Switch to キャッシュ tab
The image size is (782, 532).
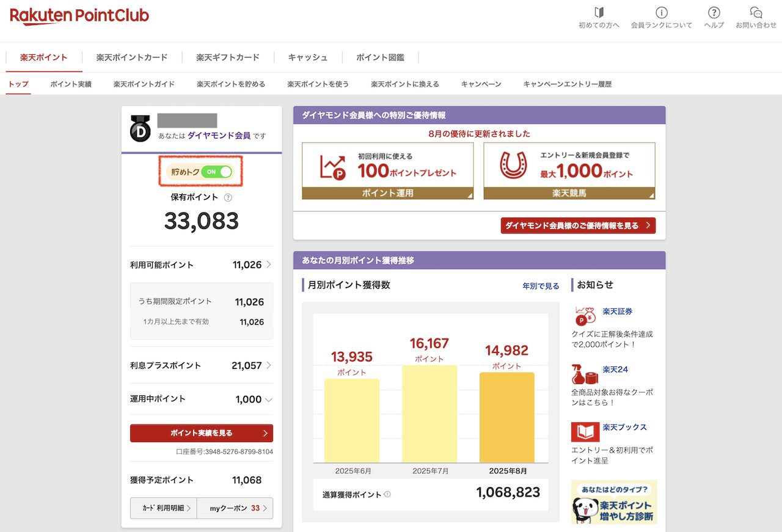308,57
